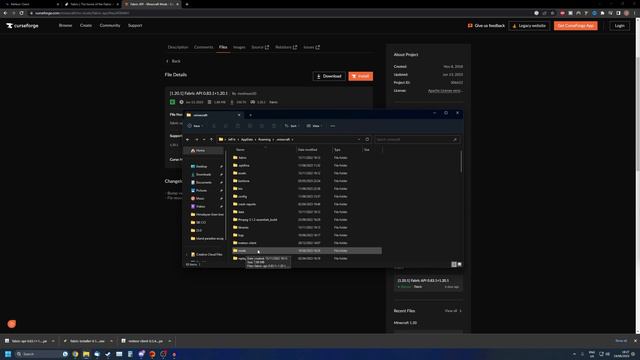
Task: Switch Explorer to details view icon
Action: point(454,264)
